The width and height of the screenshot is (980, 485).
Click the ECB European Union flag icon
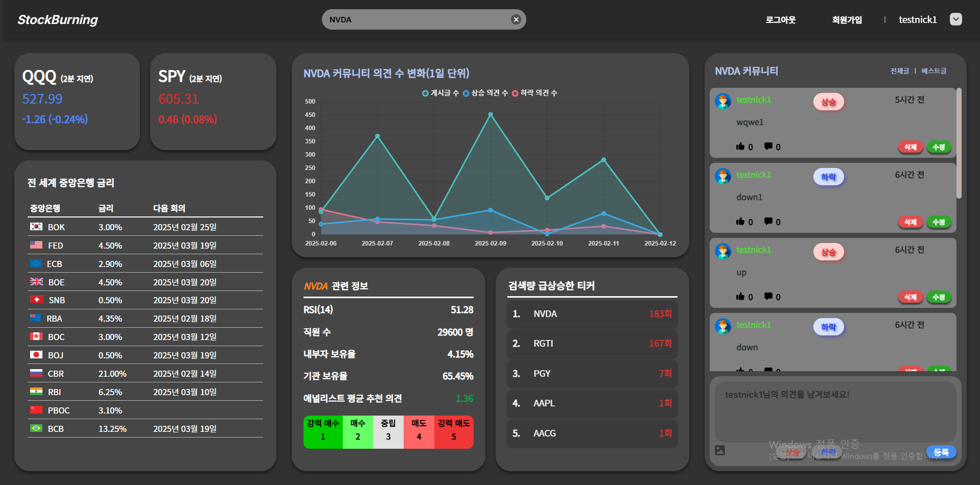coord(36,263)
